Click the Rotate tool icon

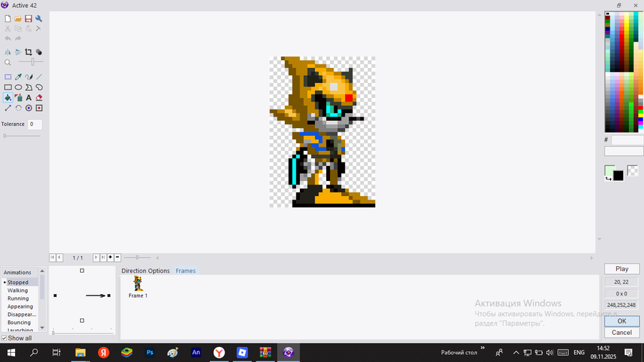point(18,108)
